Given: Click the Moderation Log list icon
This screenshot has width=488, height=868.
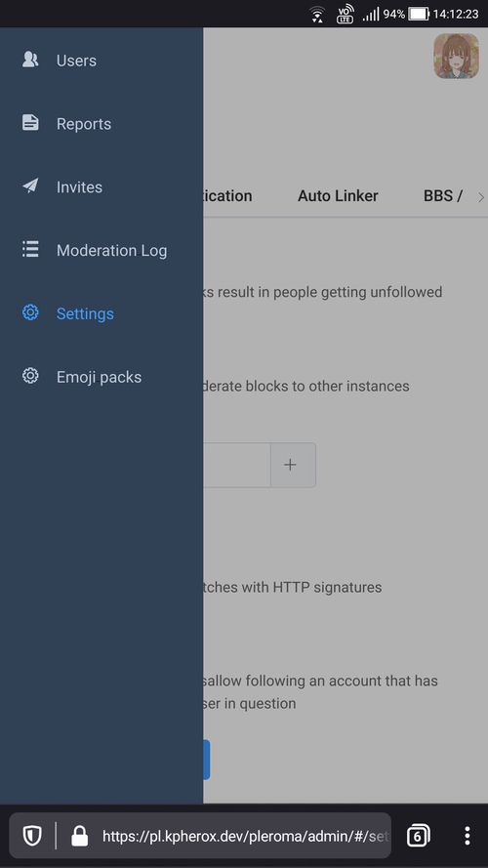Looking at the screenshot, I should click(x=30, y=250).
